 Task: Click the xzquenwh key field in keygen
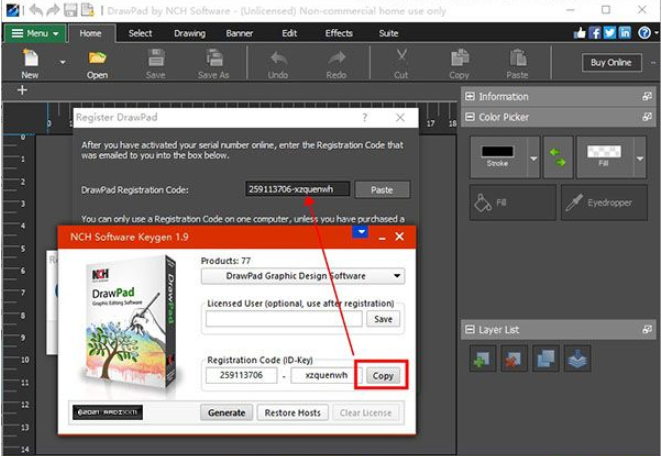tap(326, 375)
